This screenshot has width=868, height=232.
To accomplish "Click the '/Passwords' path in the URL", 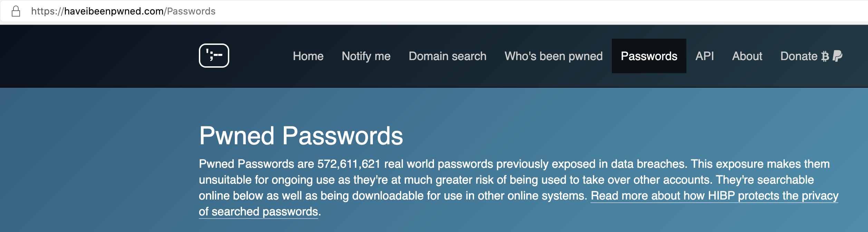I will [191, 11].
